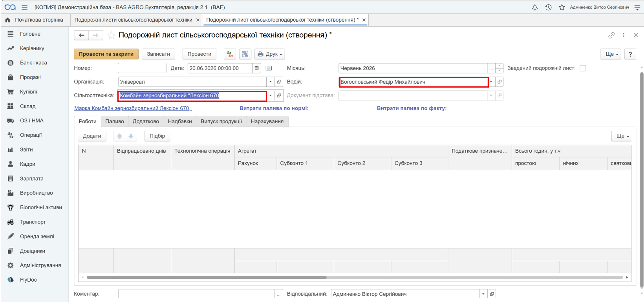Image resolution: width=644 pixels, height=302 pixels.
Task: Click the Записати button
Action: [158, 54]
